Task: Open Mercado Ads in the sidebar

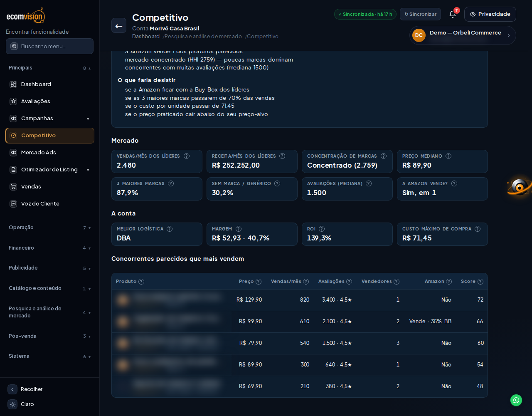Action: pyautogui.click(x=50, y=153)
